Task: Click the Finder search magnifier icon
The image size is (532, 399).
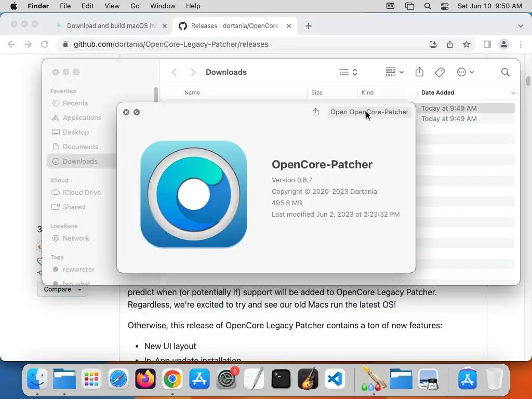Action: point(506,72)
